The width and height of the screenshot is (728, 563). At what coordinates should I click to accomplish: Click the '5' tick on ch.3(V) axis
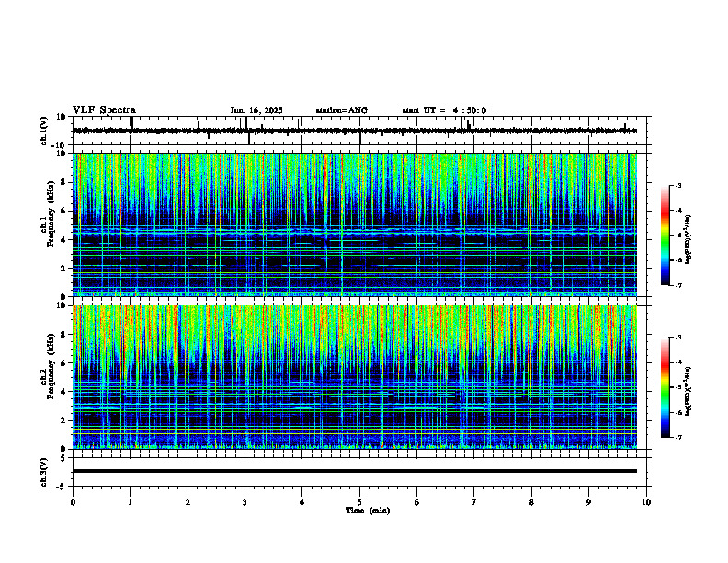click(x=64, y=457)
